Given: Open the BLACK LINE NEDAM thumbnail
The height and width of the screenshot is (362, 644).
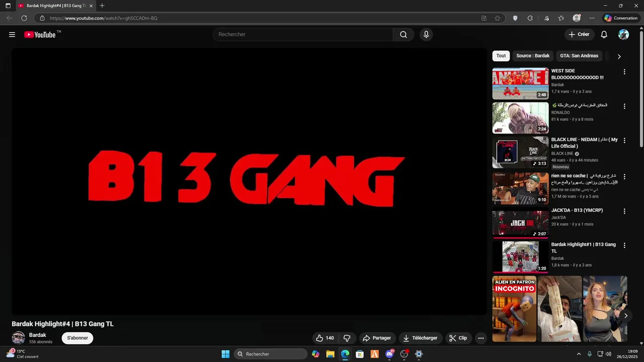Looking at the screenshot, I should 520,152.
